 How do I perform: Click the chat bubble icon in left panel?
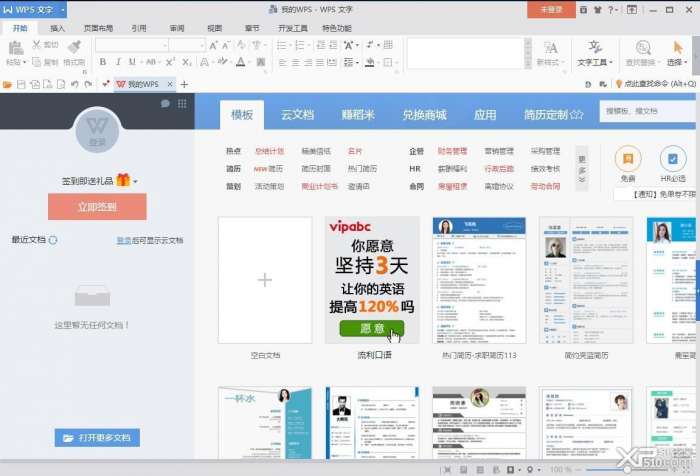click(165, 104)
